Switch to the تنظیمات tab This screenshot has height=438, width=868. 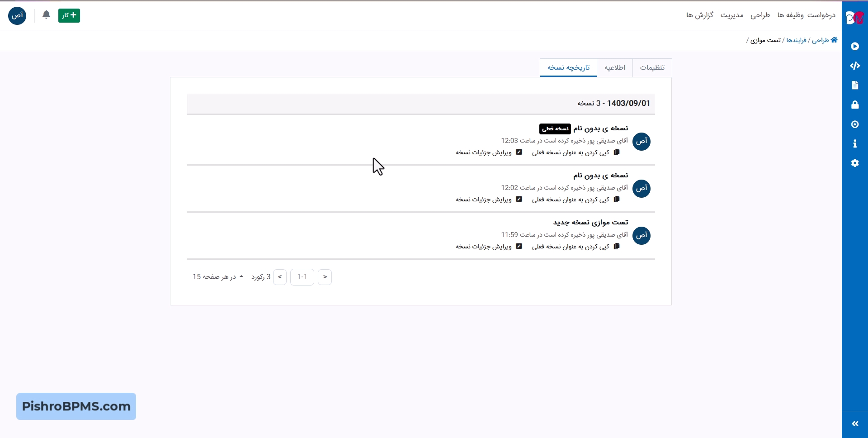click(652, 67)
